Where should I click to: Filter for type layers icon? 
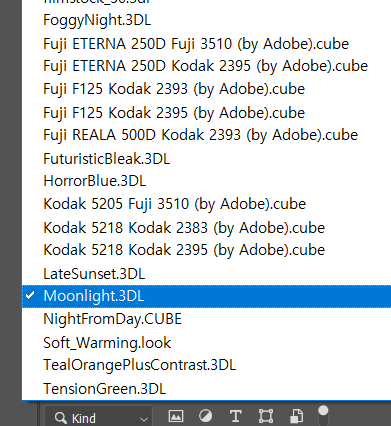coord(236,416)
